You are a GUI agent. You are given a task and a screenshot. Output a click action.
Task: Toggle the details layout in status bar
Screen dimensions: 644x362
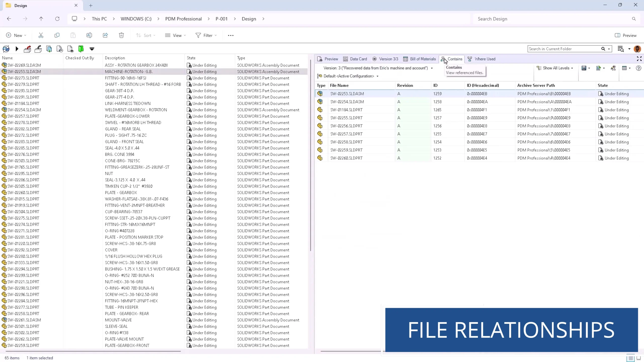click(630, 358)
